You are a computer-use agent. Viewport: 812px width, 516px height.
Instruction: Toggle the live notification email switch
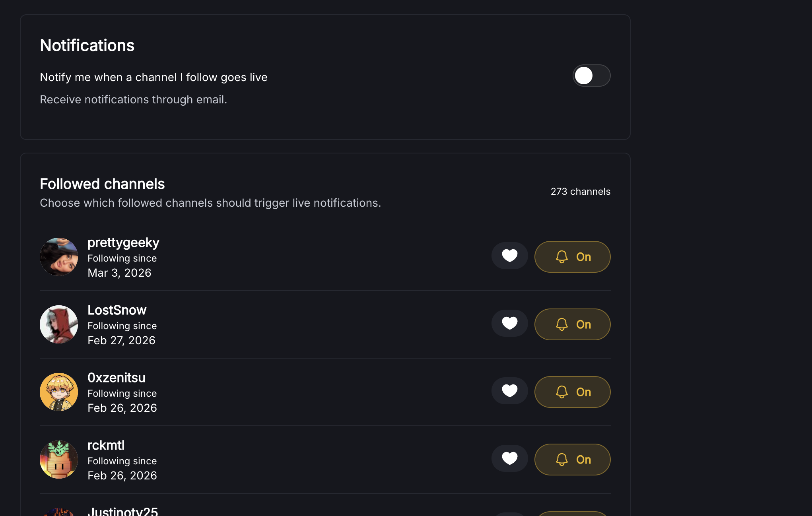click(591, 76)
